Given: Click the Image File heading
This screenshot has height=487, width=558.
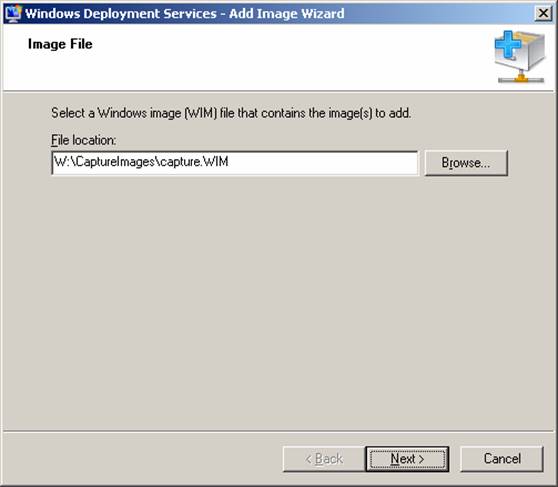Looking at the screenshot, I should click(60, 44).
